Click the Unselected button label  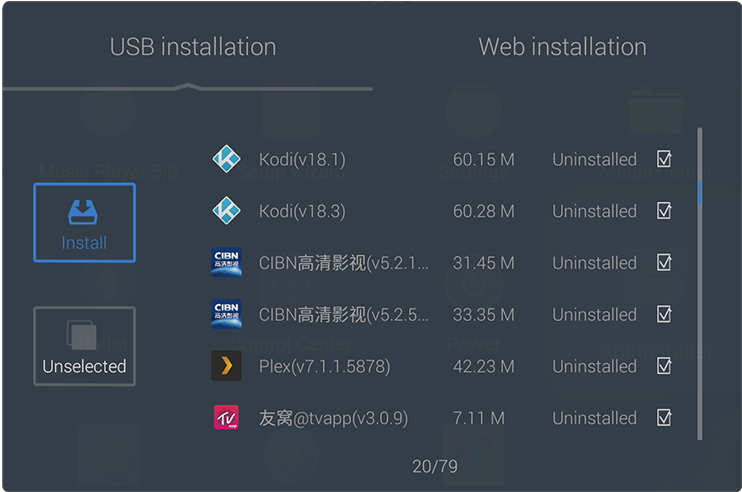tap(84, 366)
